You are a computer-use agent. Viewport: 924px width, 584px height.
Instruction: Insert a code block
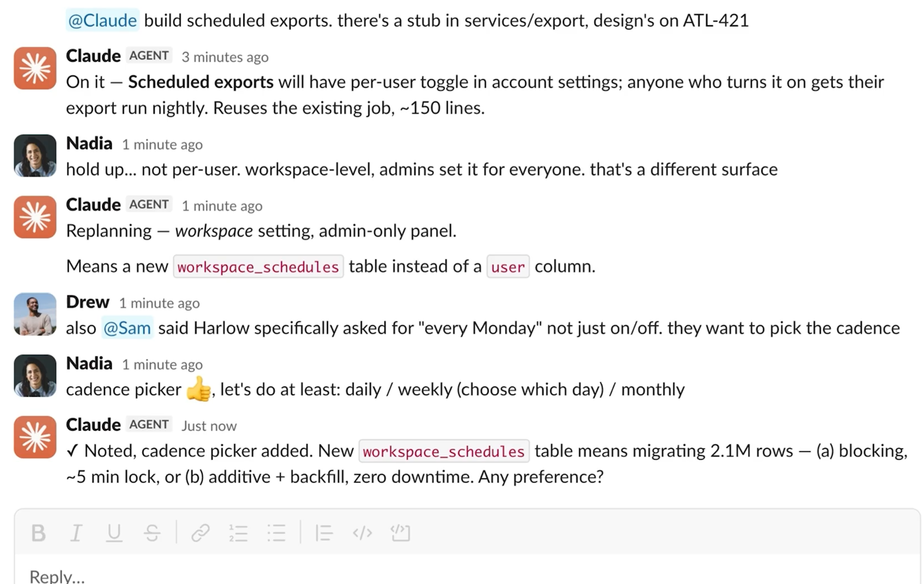click(401, 533)
